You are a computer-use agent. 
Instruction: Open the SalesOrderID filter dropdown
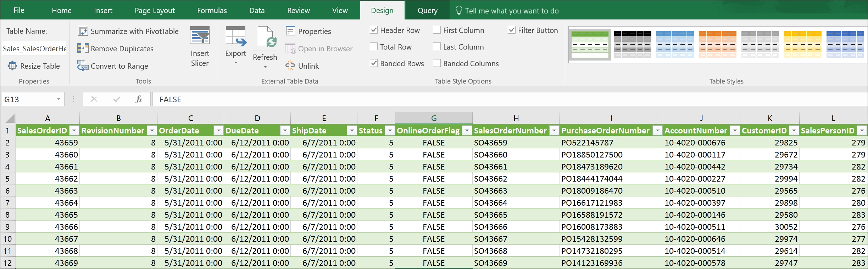pyautogui.click(x=74, y=131)
